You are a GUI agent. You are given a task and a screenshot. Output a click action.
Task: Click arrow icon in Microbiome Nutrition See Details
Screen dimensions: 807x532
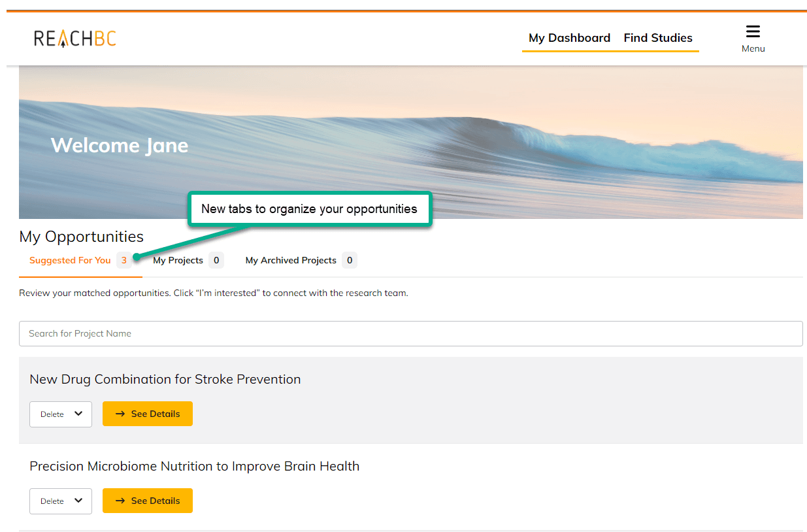point(120,501)
